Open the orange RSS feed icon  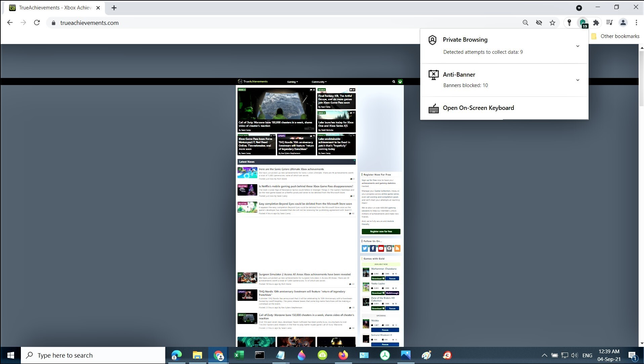pyautogui.click(x=397, y=248)
